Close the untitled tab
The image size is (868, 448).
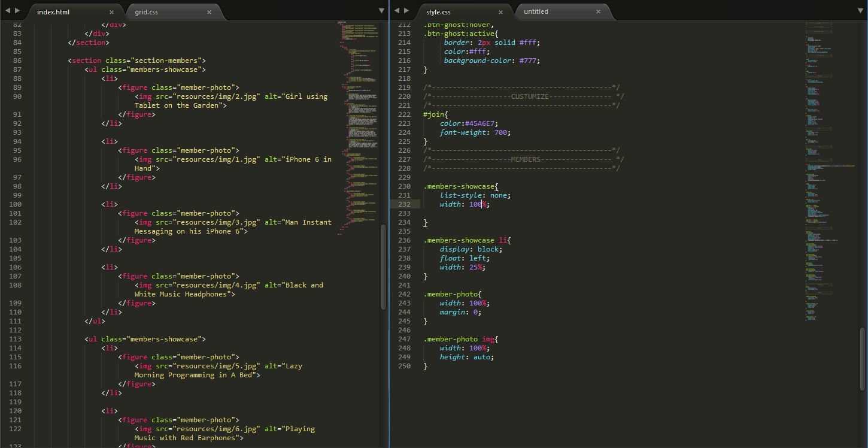(x=598, y=11)
